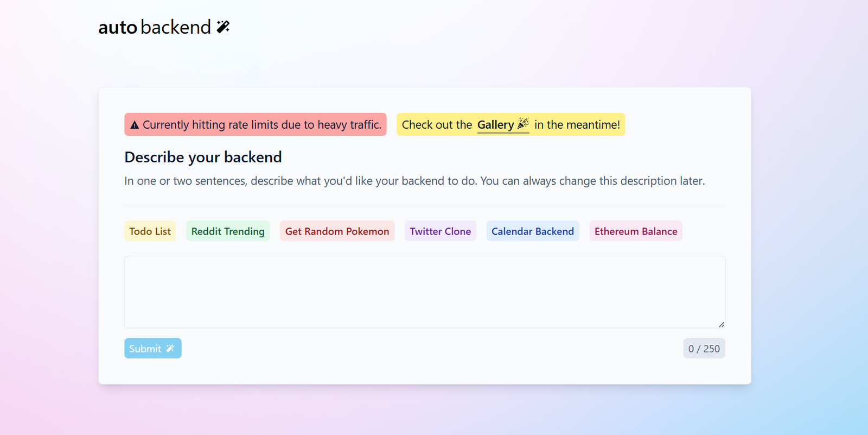Pick the Get Random Pokemon example
The height and width of the screenshot is (435, 868).
click(337, 231)
